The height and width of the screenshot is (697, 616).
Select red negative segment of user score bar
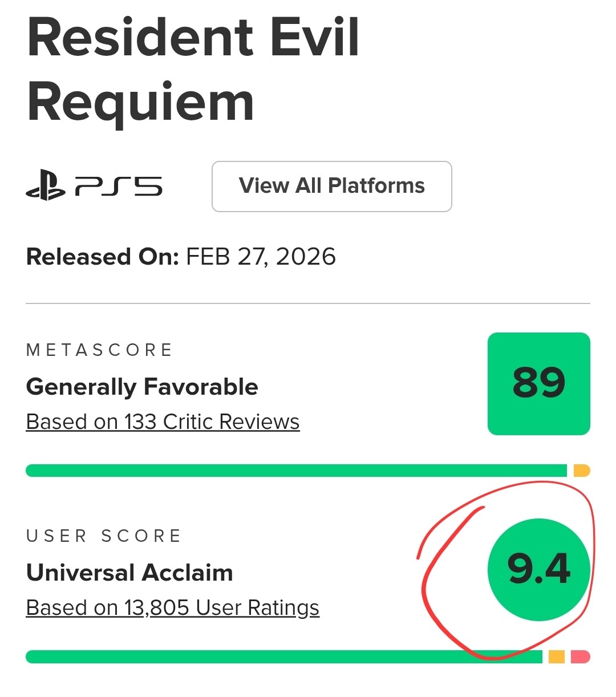580,657
